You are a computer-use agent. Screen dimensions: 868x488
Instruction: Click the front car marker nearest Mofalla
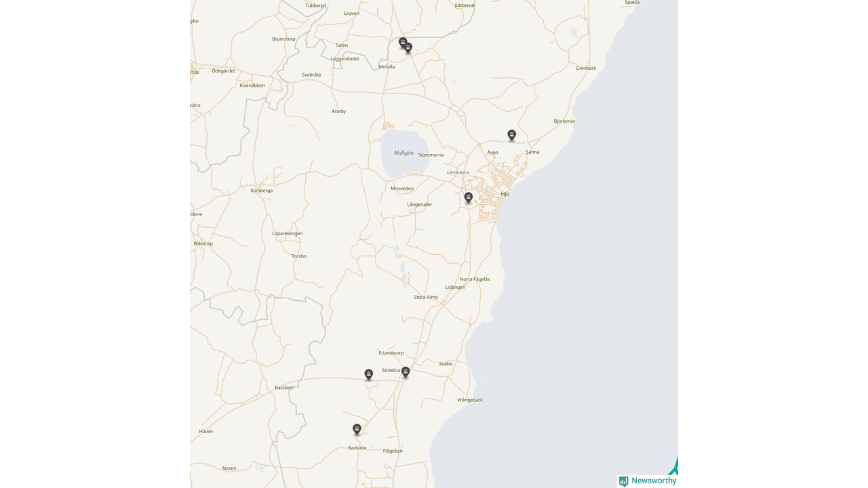coord(408,48)
